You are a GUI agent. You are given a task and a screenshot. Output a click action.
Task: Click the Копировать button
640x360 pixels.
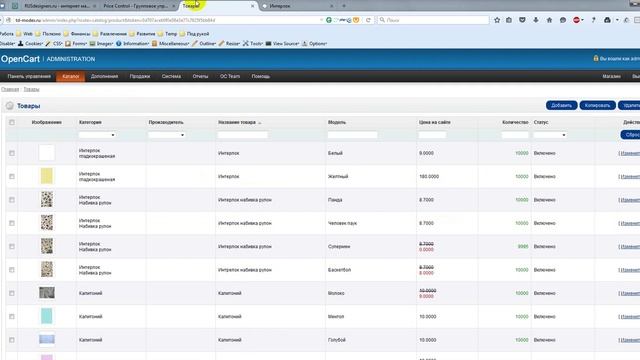tap(598, 105)
